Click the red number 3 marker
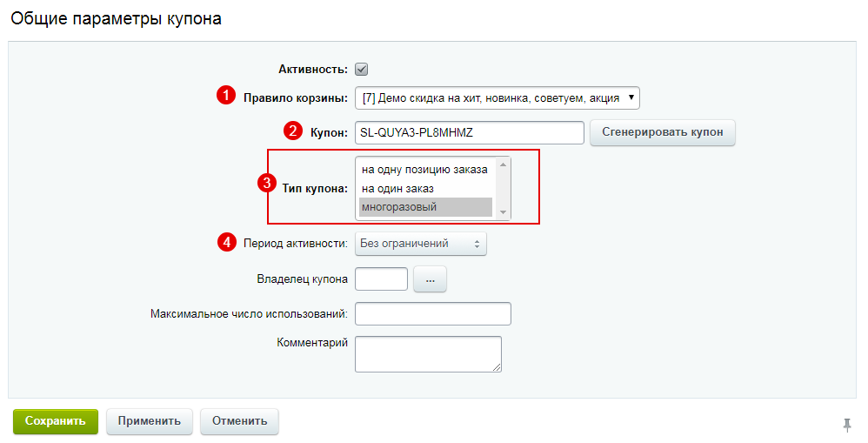Screen dimensions: 868x443 point(267,183)
